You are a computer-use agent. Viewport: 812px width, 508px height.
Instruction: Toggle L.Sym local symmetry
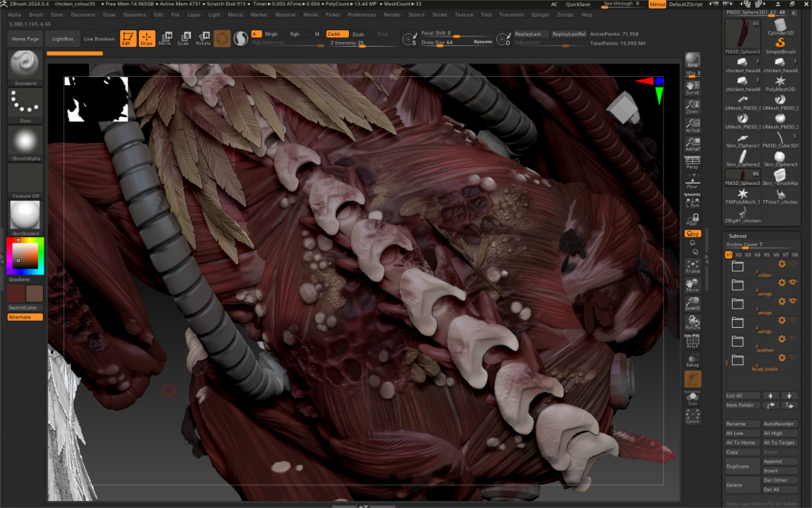coord(692,200)
